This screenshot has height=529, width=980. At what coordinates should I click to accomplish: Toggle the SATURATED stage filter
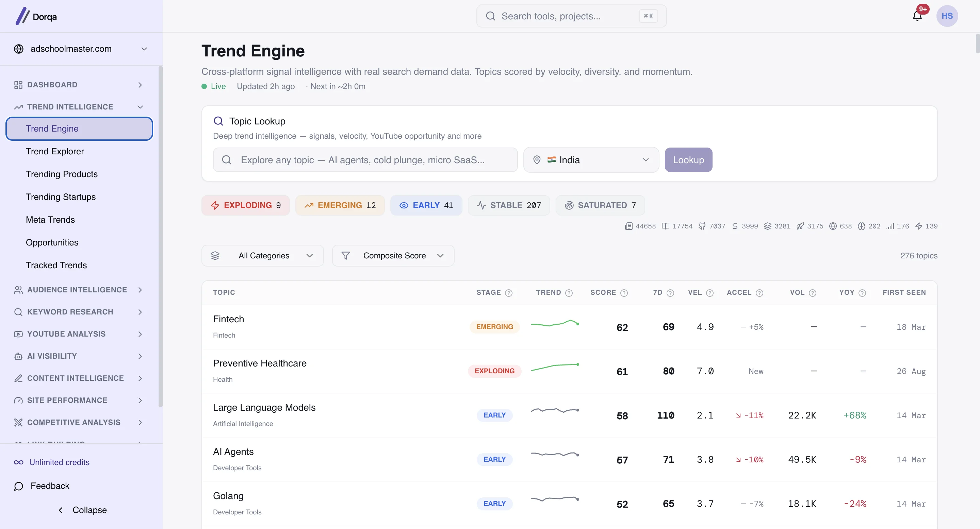tap(600, 205)
